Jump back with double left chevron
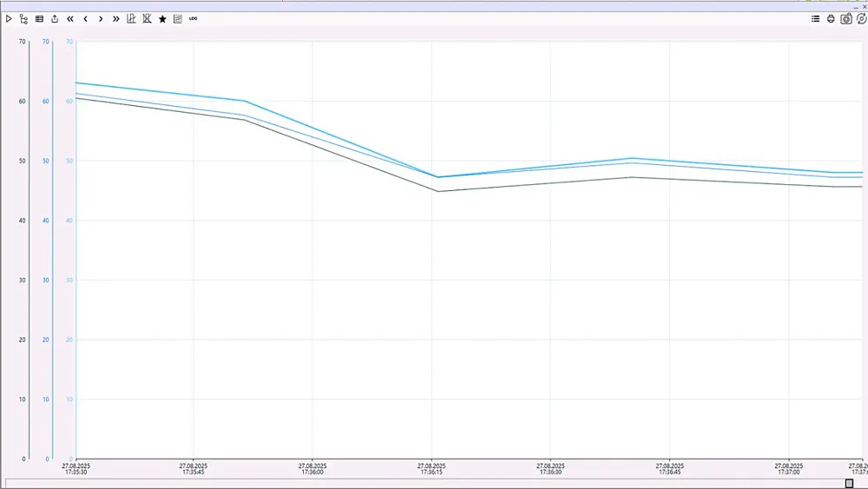Image resolution: width=868 pixels, height=489 pixels. click(70, 18)
